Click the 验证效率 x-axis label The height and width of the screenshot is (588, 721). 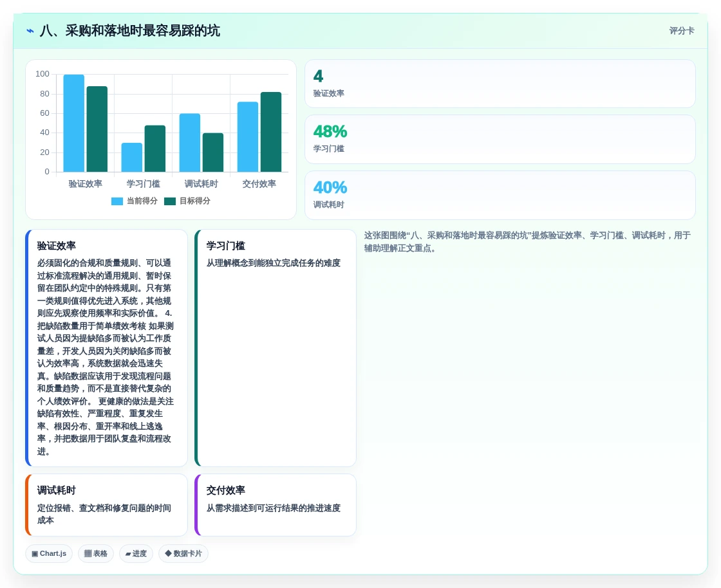pyautogui.click(x=85, y=184)
